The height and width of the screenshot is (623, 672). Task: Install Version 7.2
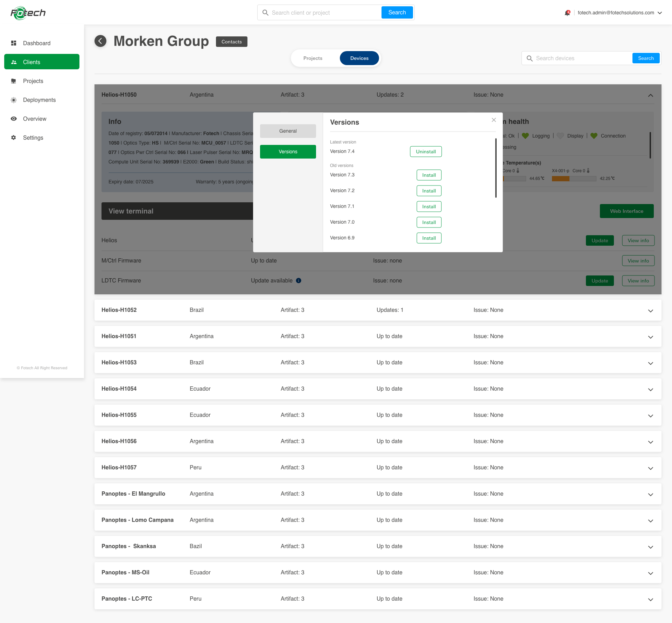click(429, 191)
